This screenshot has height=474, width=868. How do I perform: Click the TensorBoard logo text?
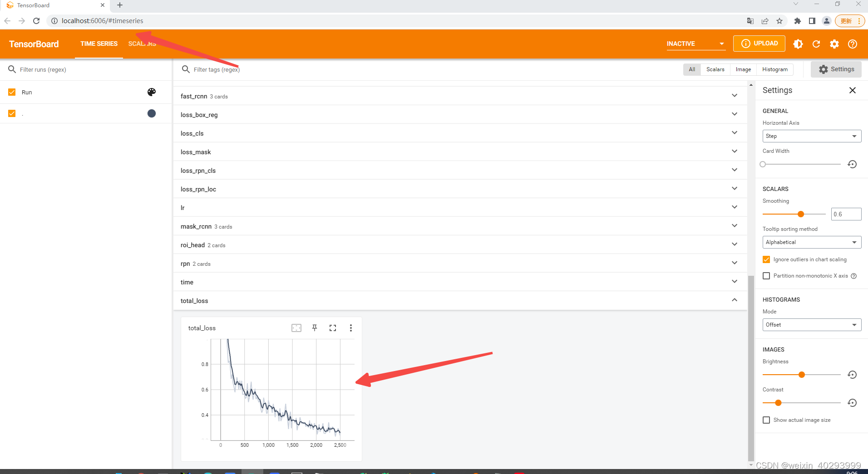tap(34, 44)
